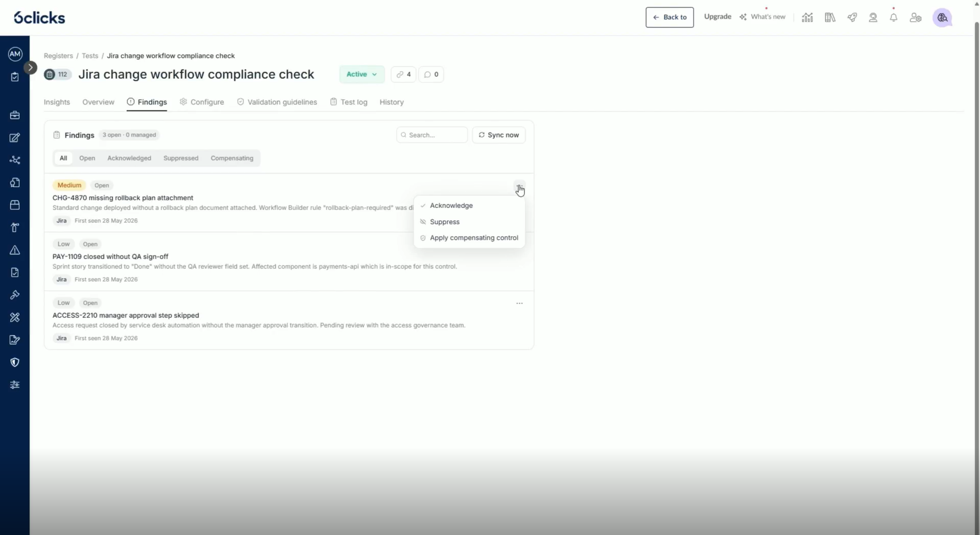Open the crossed ruler and pencil sidebar icon
980x535 pixels.
[x=15, y=317]
